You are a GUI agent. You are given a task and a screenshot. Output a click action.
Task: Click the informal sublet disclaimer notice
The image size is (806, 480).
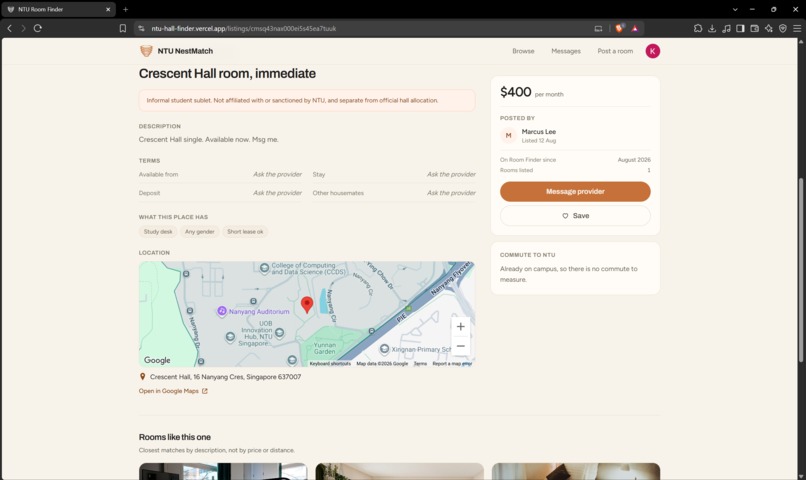[x=307, y=100]
